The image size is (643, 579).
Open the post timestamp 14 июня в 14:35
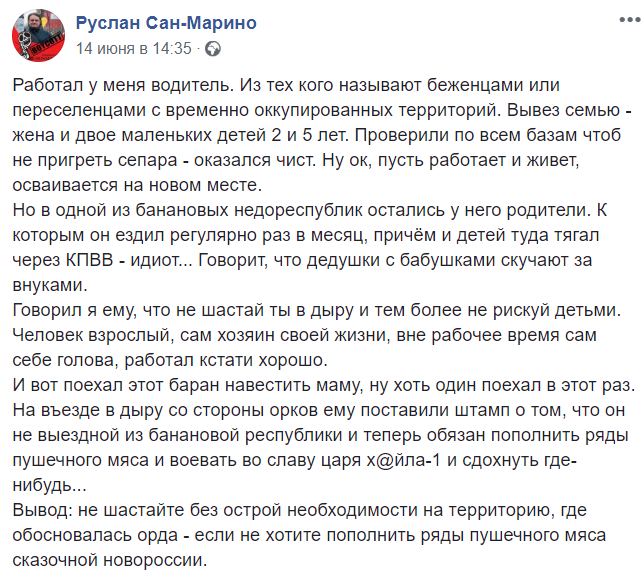pos(134,48)
